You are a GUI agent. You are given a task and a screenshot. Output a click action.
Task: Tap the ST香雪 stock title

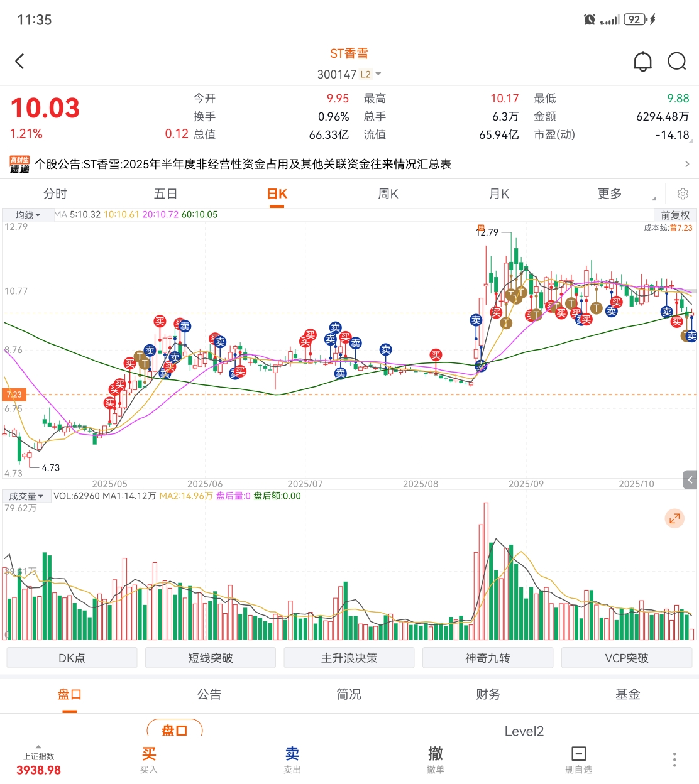[x=349, y=53]
